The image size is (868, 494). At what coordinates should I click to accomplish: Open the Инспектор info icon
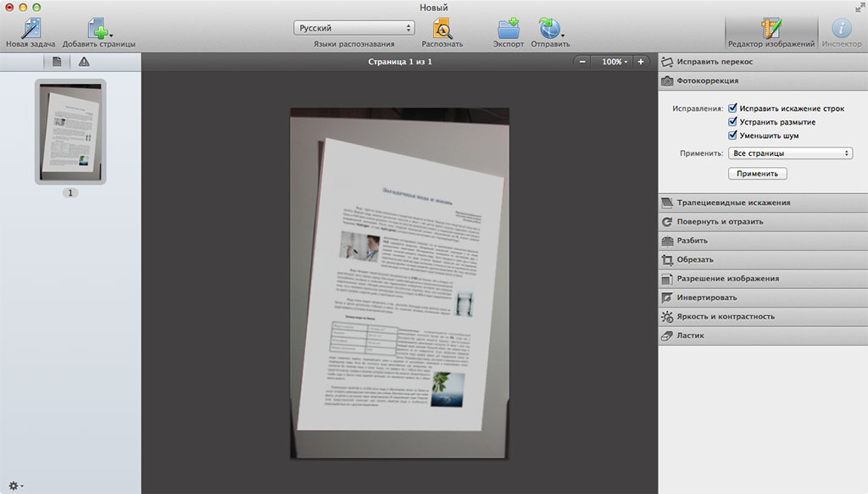click(x=841, y=28)
